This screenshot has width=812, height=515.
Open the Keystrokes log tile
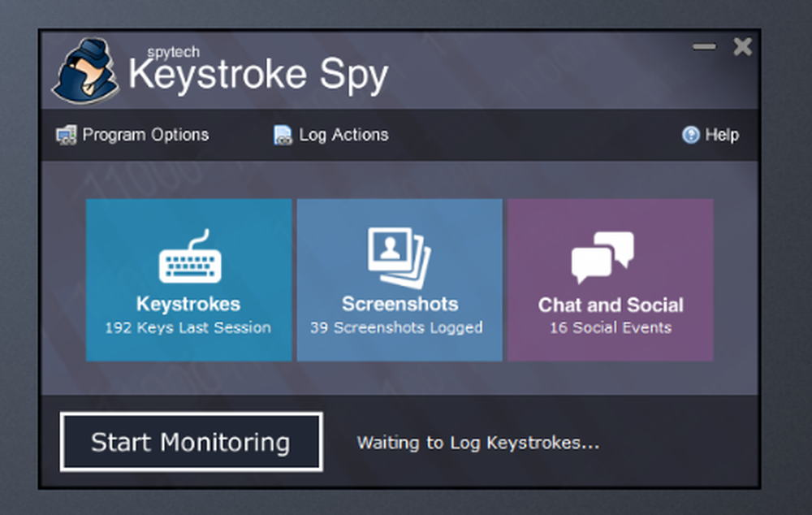188,279
